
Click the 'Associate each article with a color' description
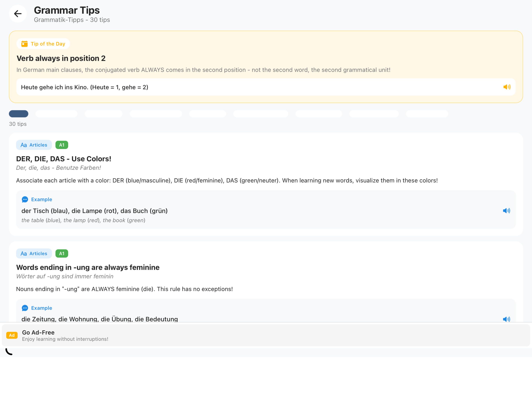[227, 180]
